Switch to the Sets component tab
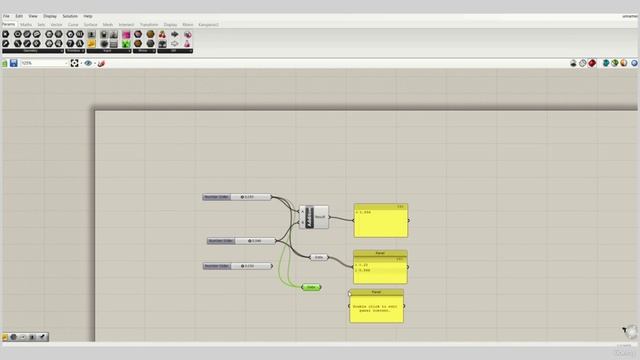 41,25
